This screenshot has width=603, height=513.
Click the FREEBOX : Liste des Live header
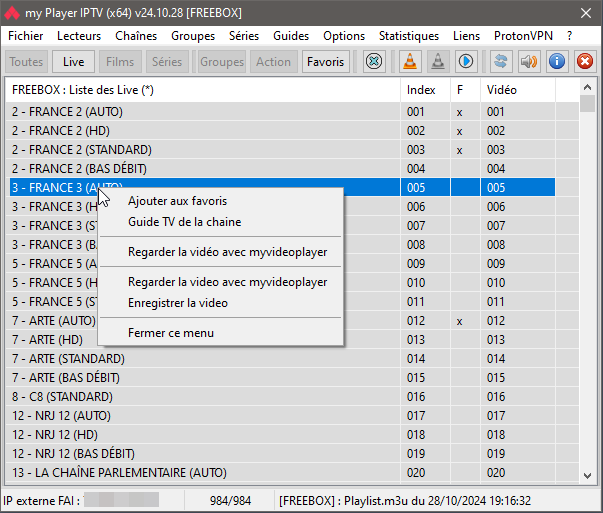pyautogui.click(x=203, y=90)
